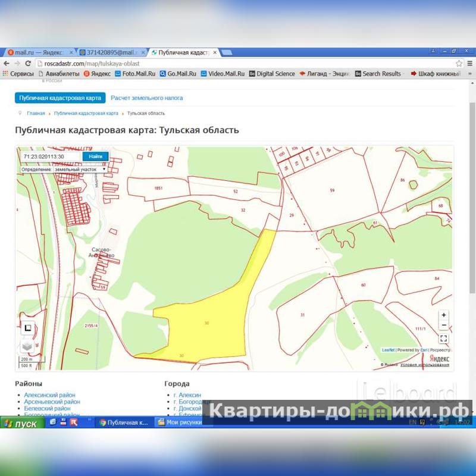Click the cadastral number search field
Screen dimensions: 476x476
51,156
